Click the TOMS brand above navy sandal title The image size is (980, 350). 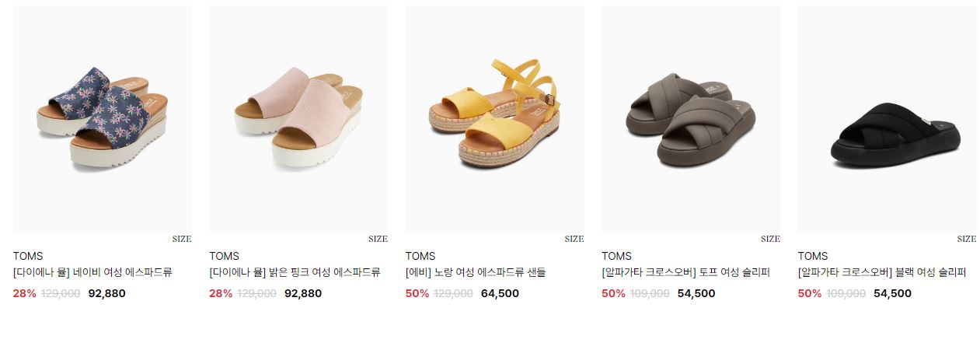point(28,256)
